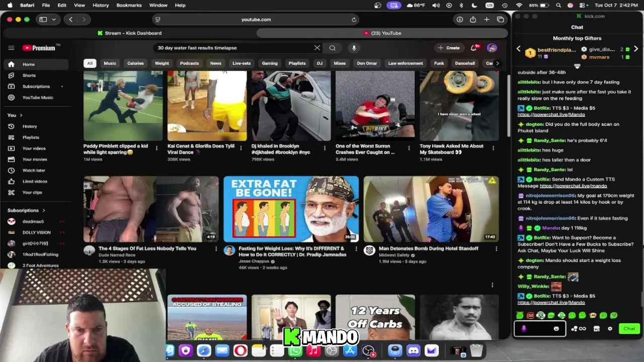
Task: Click the YouTube search magnifier button
Action: coord(332,48)
